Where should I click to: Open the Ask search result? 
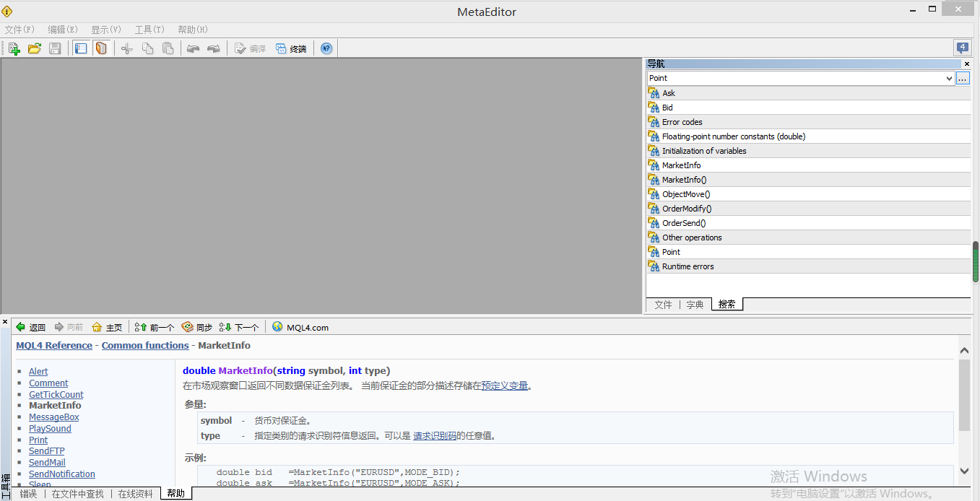[808, 93]
